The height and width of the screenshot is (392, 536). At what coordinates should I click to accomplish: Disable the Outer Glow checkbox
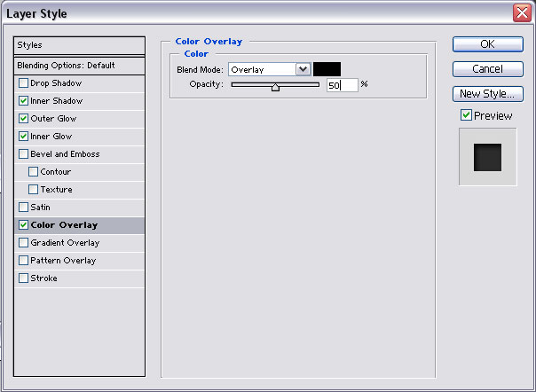click(x=23, y=119)
